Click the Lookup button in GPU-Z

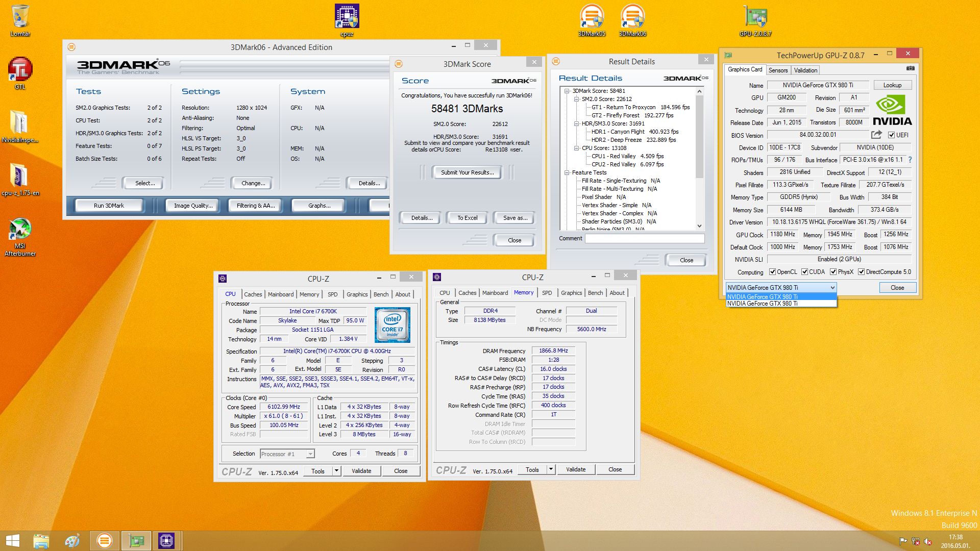(x=892, y=85)
